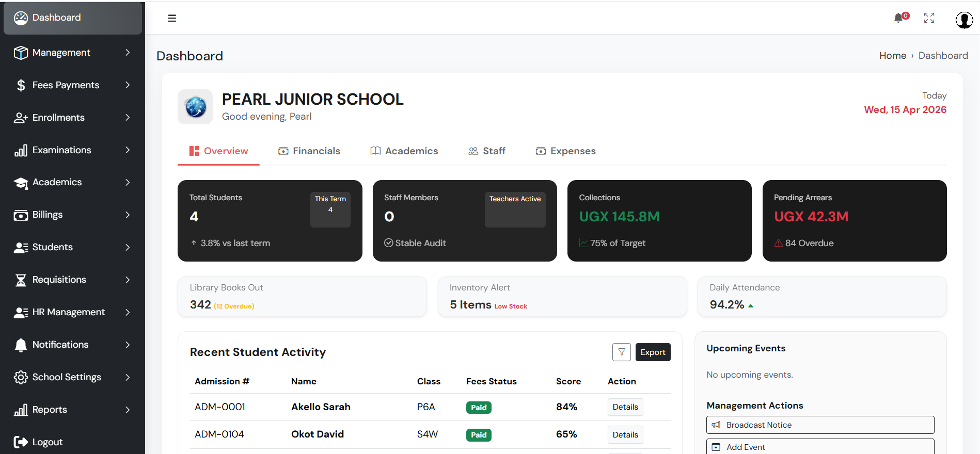Click the Daily Attendance card

pos(822,297)
